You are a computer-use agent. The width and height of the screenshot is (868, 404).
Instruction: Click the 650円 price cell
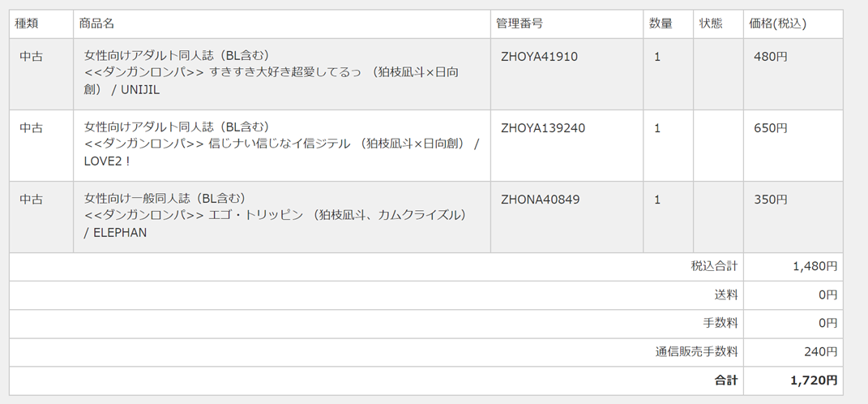click(771, 128)
